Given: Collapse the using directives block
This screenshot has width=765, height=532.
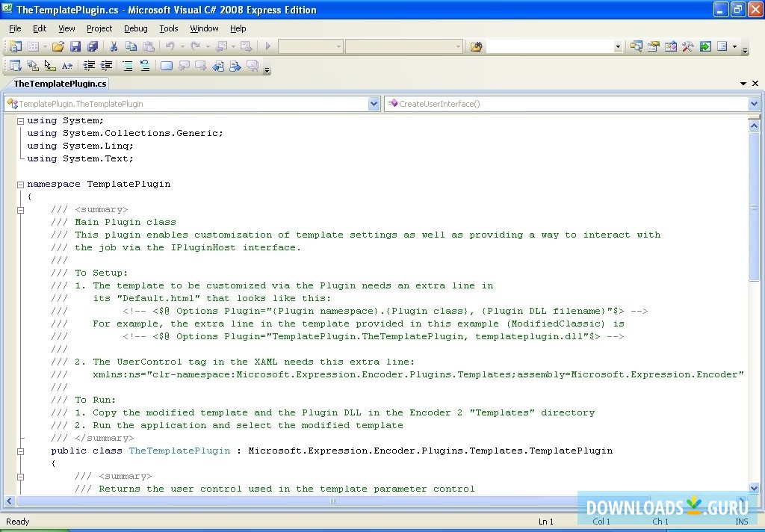Looking at the screenshot, I should 19,120.
